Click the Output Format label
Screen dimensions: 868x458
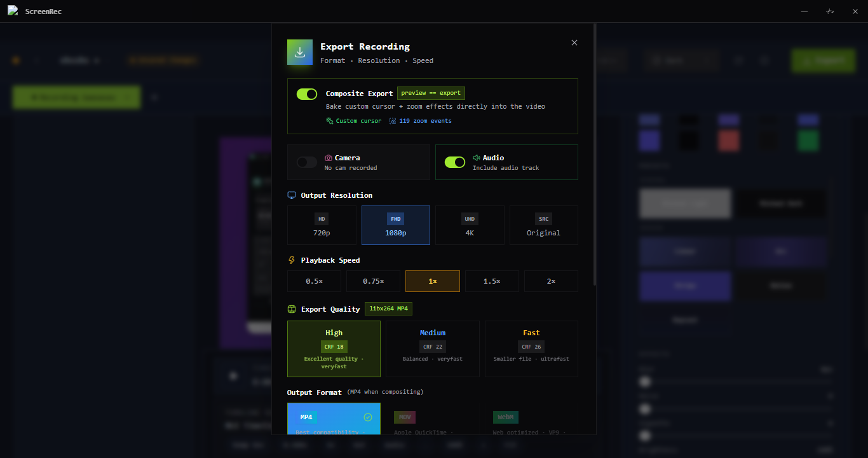pyautogui.click(x=315, y=392)
